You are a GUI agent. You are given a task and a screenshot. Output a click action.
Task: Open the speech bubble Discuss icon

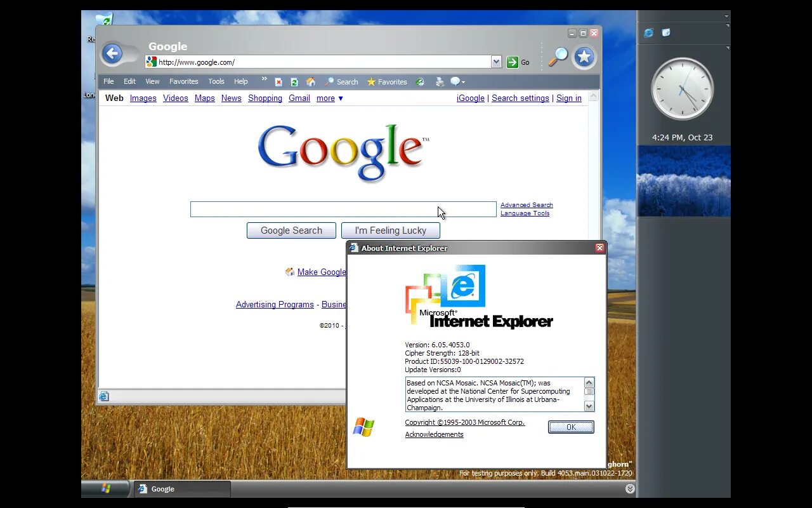point(455,81)
